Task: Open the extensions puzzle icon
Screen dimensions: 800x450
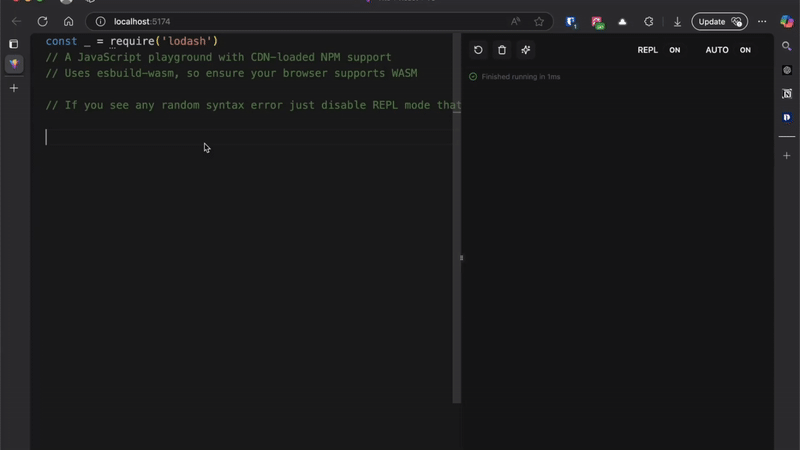Action: tap(648, 21)
